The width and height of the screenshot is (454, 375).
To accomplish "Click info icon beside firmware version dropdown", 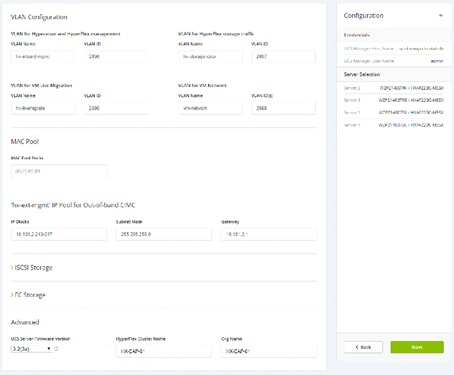I will click(56, 349).
